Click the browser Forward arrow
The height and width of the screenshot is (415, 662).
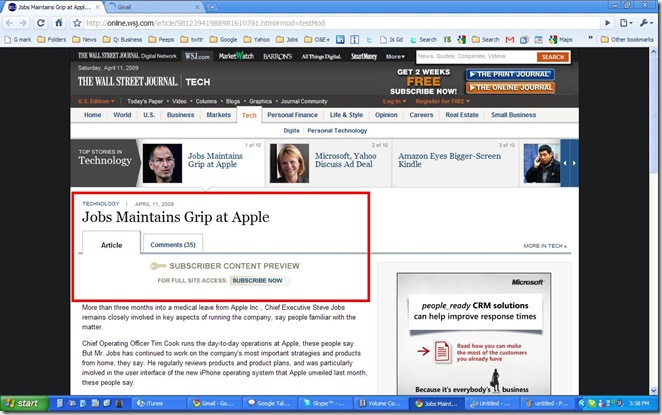pyautogui.click(x=24, y=23)
